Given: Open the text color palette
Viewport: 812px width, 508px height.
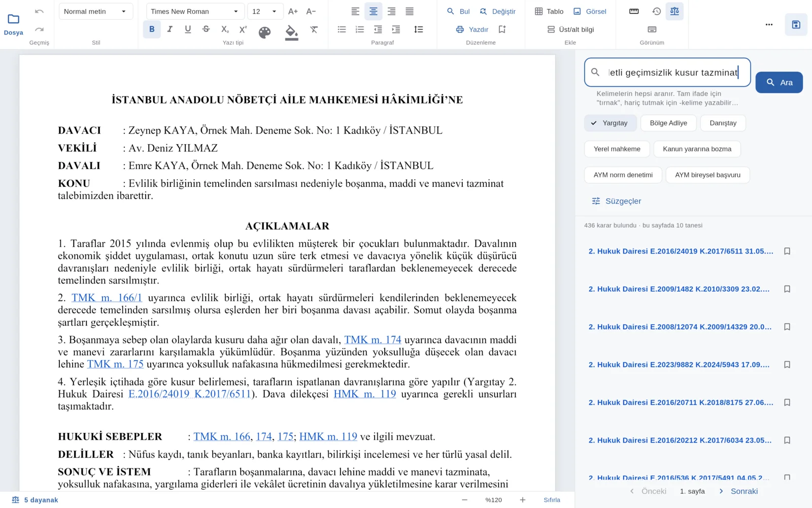Looking at the screenshot, I should tap(265, 33).
